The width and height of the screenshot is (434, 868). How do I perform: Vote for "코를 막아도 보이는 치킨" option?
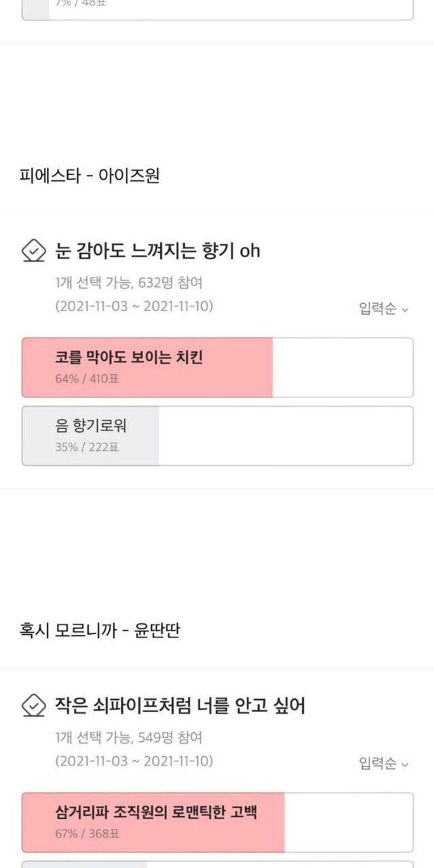pyautogui.click(x=217, y=367)
